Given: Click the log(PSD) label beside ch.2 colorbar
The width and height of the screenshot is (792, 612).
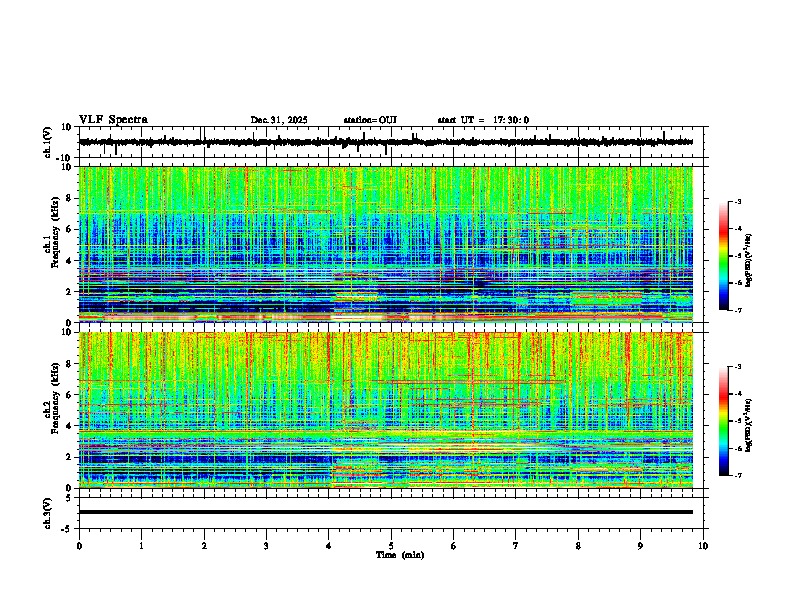Looking at the screenshot, I should 749,425.
